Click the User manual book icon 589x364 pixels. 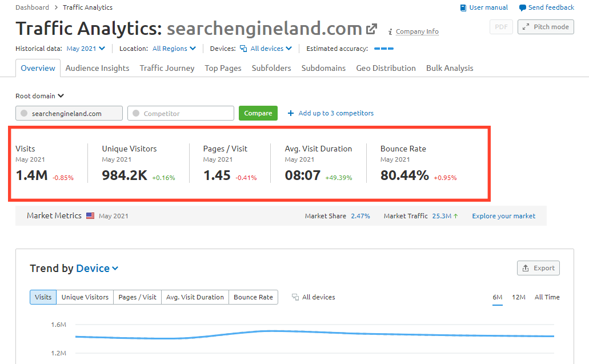tap(463, 7)
